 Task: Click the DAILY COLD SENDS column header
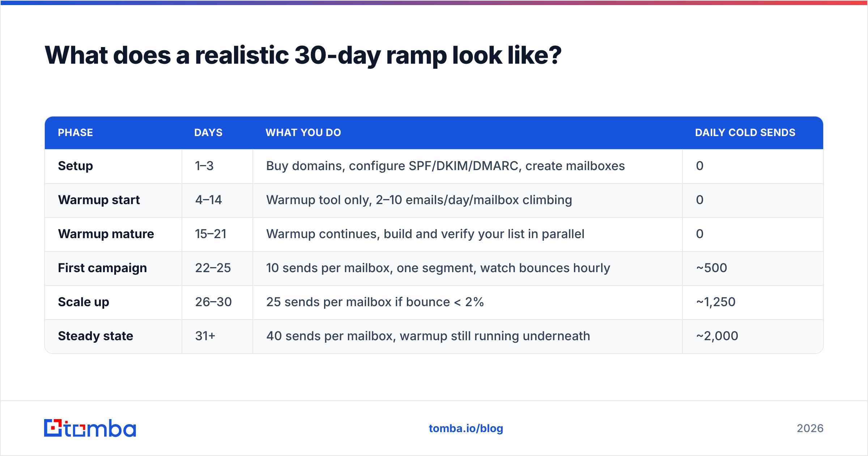(745, 132)
